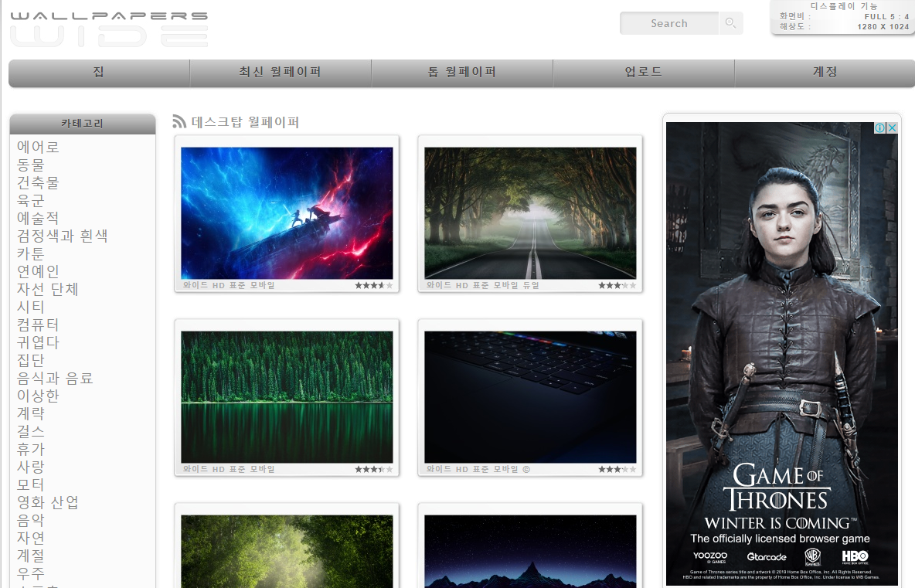Change aspect ratio FULL 5 : 4
This screenshot has height=588, width=915.
(x=886, y=16)
